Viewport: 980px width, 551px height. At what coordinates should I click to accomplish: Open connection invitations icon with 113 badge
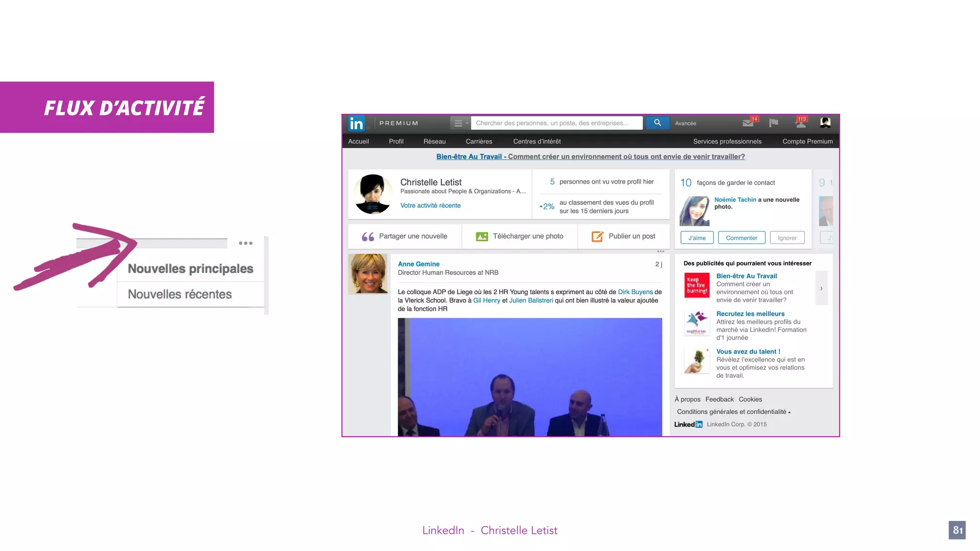[801, 122]
